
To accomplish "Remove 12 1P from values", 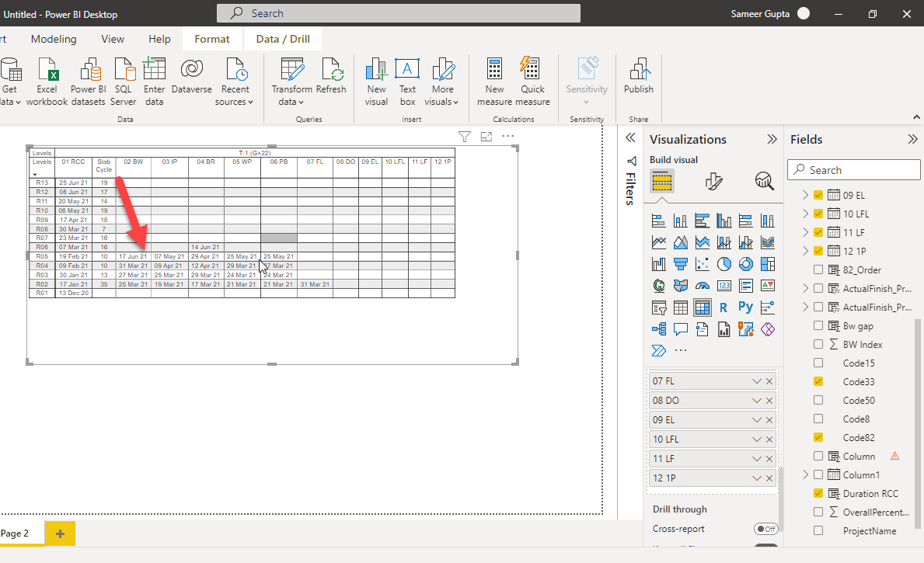I will click(769, 478).
